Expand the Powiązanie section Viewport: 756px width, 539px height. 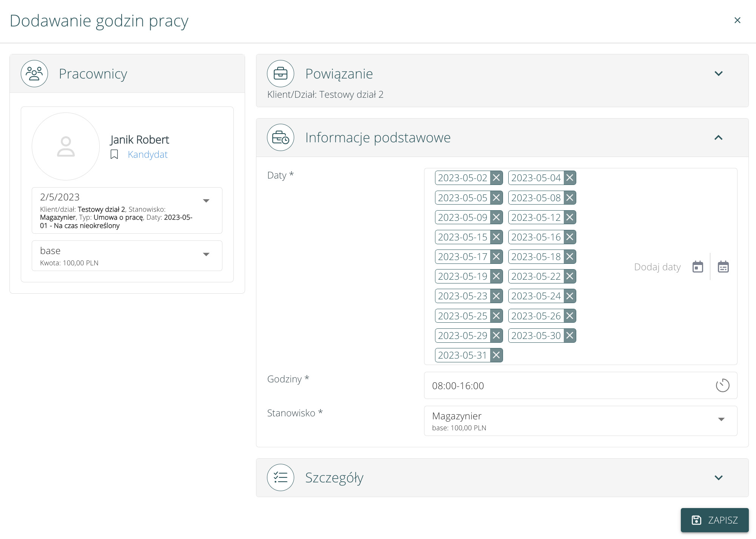[x=718, y=74]
